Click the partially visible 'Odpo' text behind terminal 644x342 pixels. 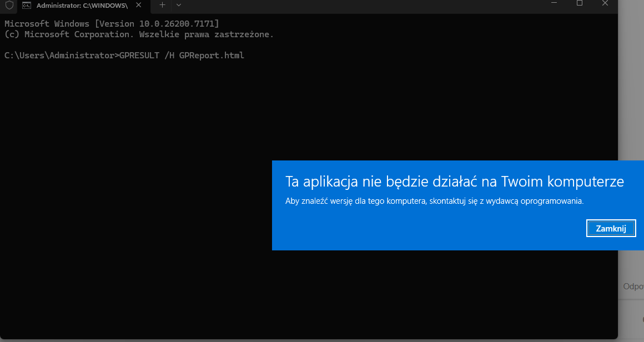pyautogui.click(x=633, y=286)
